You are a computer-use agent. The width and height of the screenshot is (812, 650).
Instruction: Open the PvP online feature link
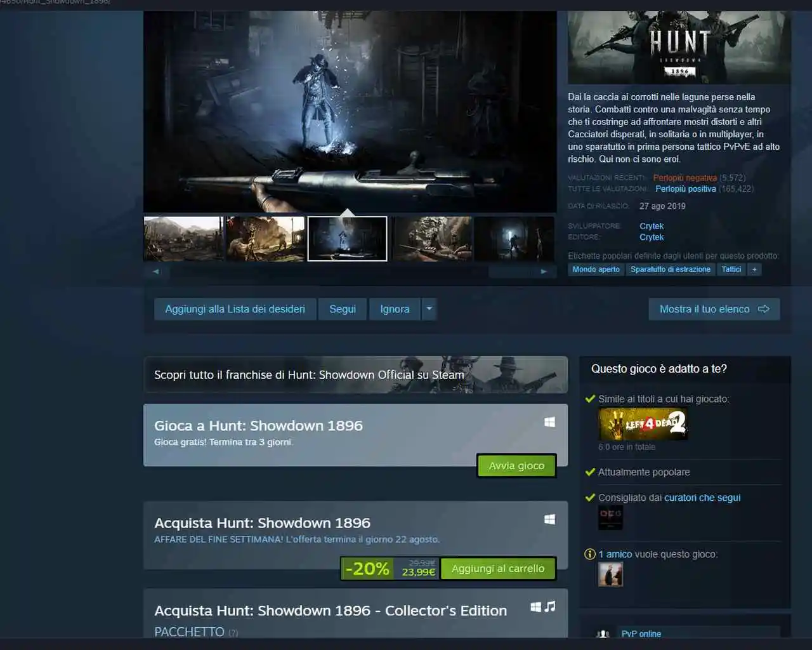coord(641,633)
